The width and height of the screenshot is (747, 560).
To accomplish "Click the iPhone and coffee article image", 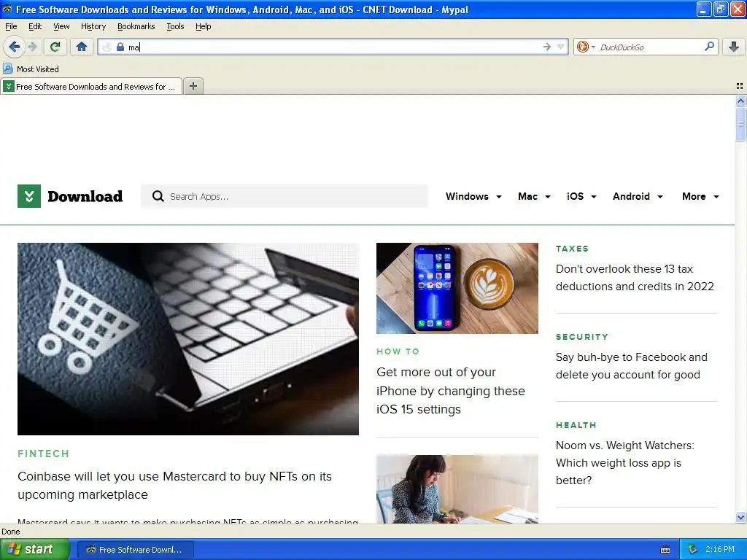I will 457,288.
